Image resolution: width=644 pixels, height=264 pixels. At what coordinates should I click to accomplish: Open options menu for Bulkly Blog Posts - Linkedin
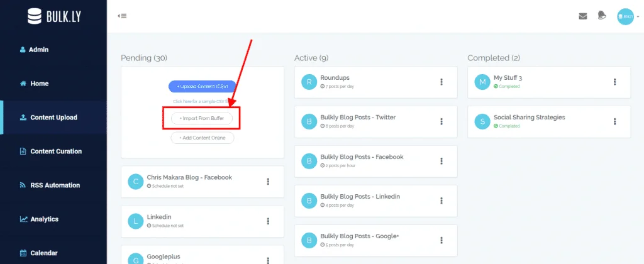[441, 201]
